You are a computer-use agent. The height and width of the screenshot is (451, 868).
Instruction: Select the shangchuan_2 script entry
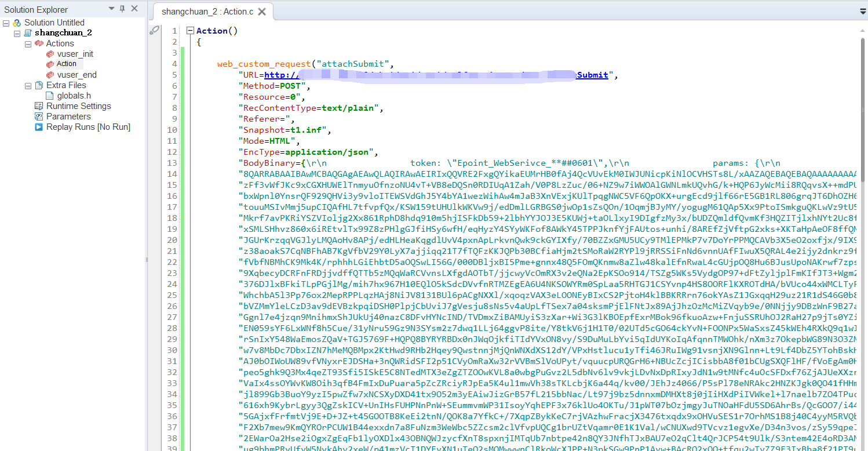tap(63, 33)
